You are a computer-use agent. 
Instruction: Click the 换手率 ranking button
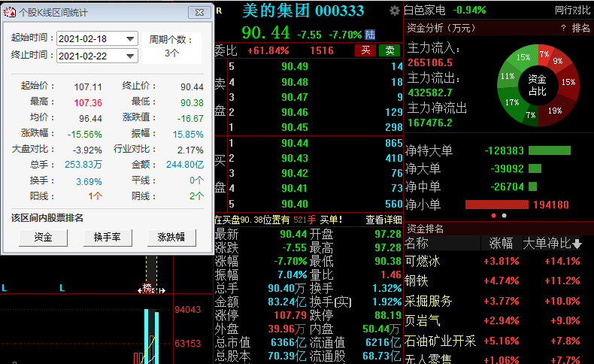tap(108, 238)
